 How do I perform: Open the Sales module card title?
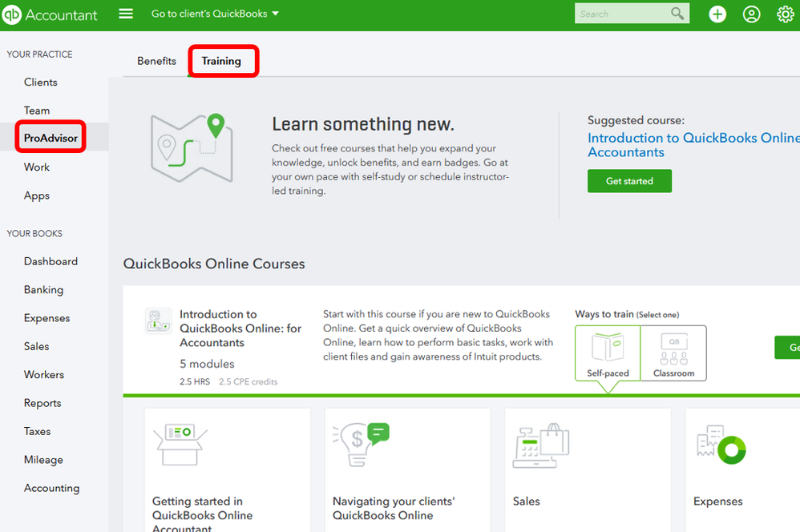point(526,502)
